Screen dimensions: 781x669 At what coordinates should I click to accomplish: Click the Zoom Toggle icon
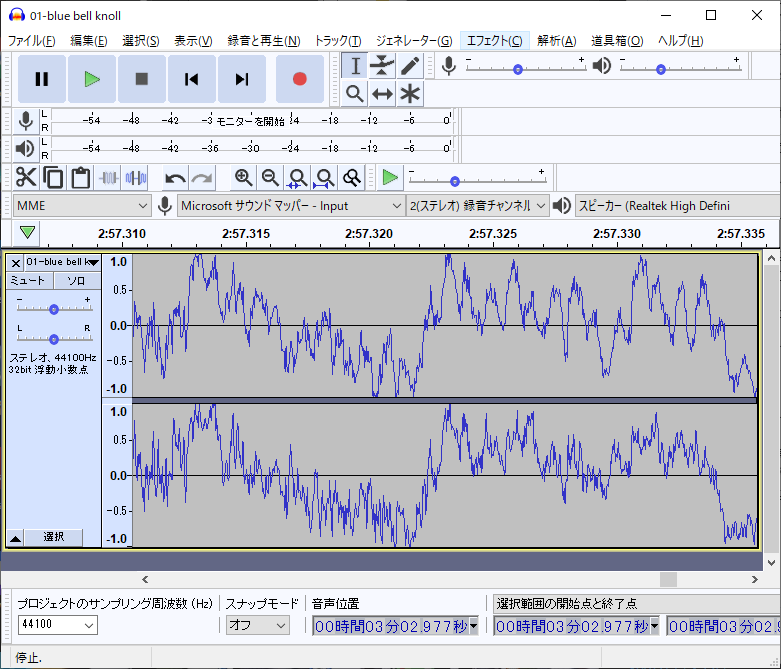352,177
